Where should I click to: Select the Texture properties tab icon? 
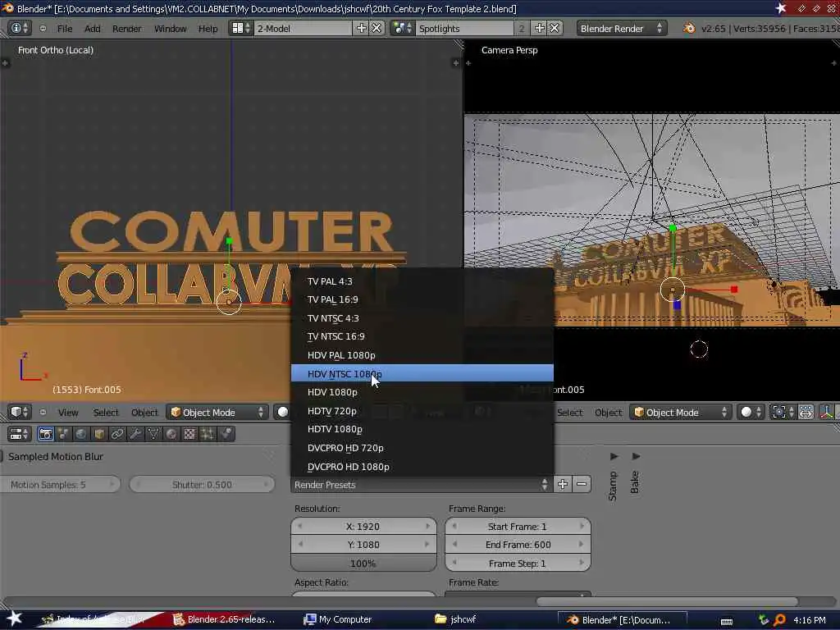[x=189, y=434]
